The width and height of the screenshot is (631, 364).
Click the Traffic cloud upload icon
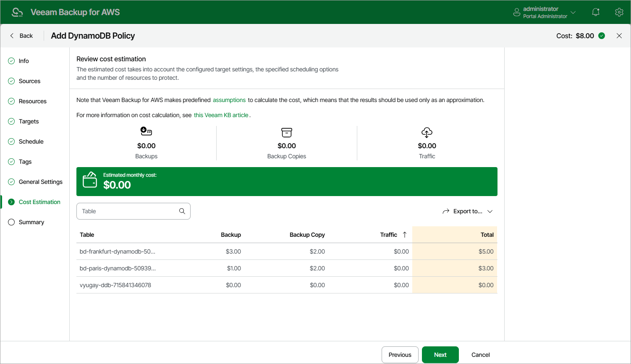[427, 133]
